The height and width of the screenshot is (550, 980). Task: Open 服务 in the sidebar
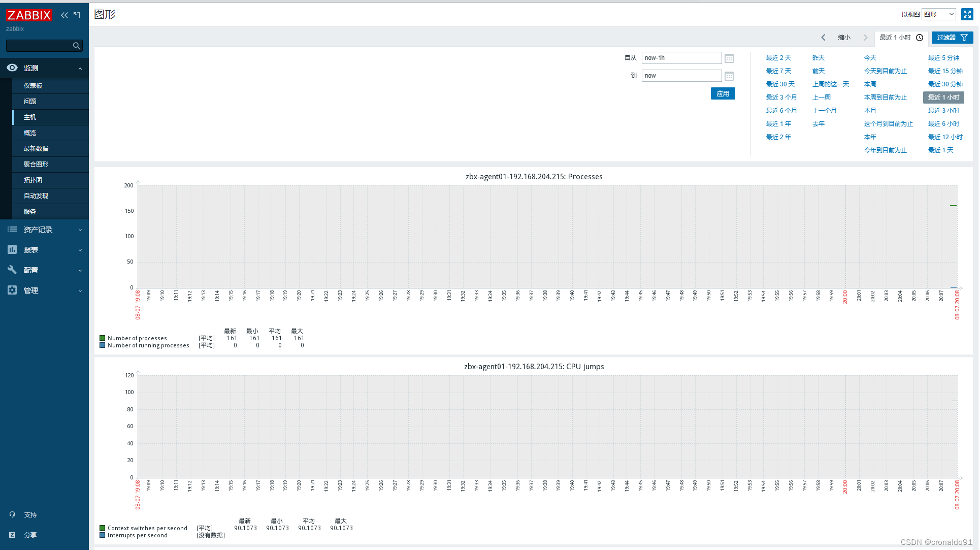coord(30,212)
